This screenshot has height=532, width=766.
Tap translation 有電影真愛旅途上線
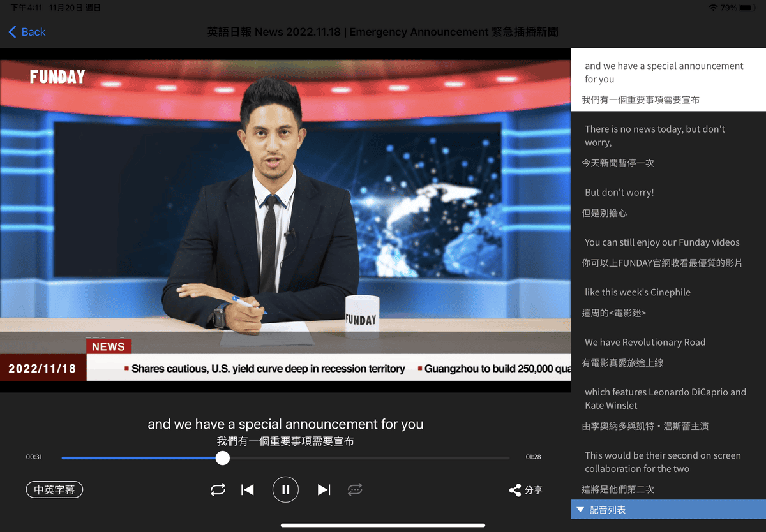tap(622, 362)
